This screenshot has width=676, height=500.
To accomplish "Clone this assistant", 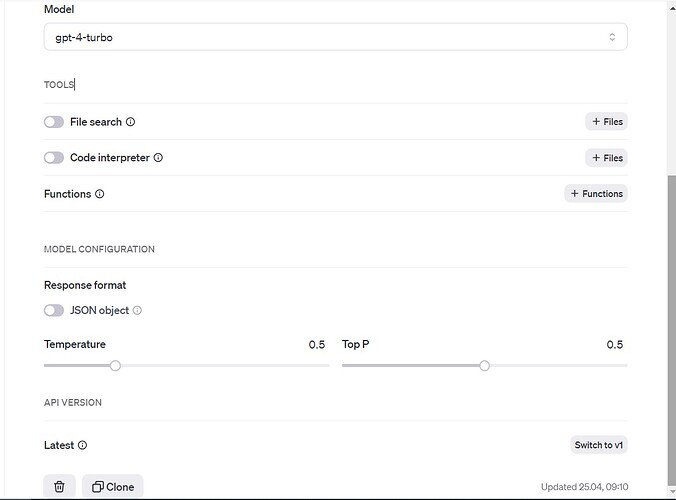I will point(113,486).
